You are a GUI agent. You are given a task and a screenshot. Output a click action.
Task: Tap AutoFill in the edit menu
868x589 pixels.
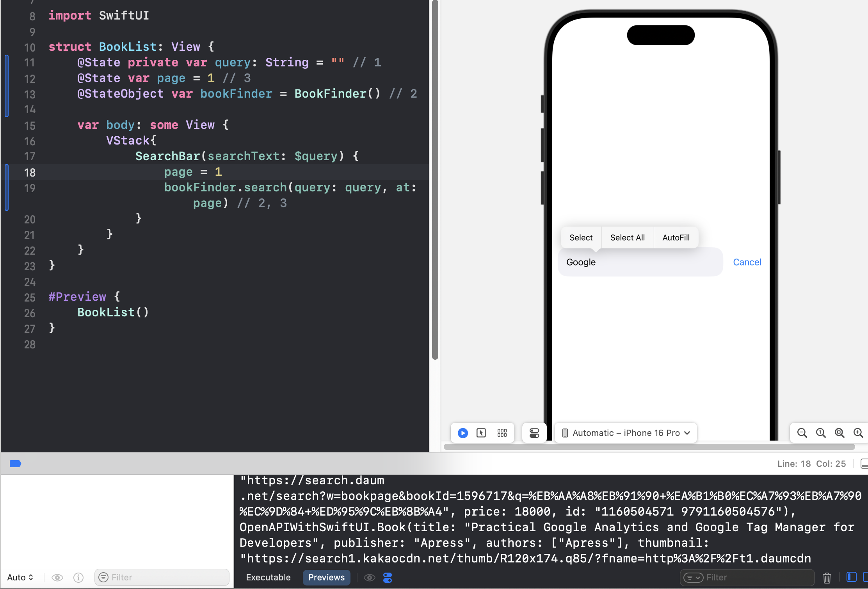coord(676,237)
